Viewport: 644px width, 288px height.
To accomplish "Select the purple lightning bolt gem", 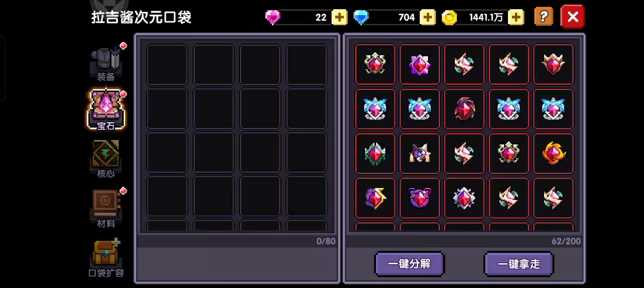I will tap(375, 198).
